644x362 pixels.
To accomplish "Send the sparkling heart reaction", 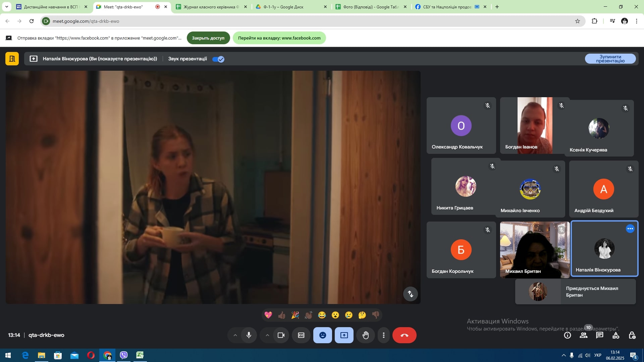I will tap(268, 315).
